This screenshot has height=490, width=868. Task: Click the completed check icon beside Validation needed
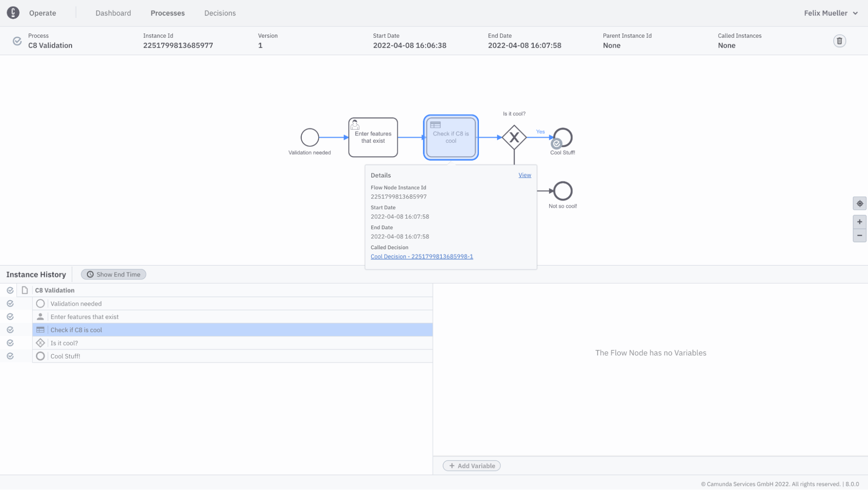pyautogui.click(x=10, y=303)
